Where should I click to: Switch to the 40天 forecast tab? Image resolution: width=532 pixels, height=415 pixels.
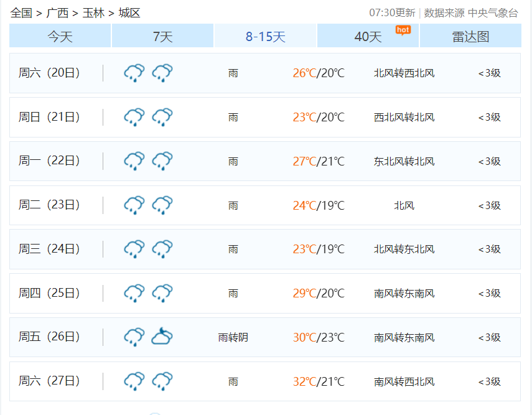click(367, 38)
